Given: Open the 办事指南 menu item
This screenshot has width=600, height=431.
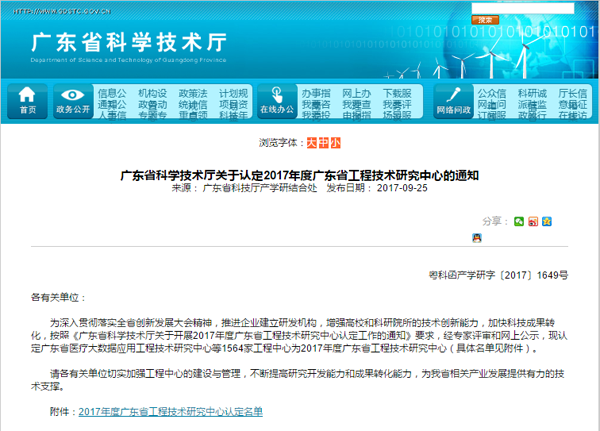Looking at the screenshot, I should tap(316, 92).
